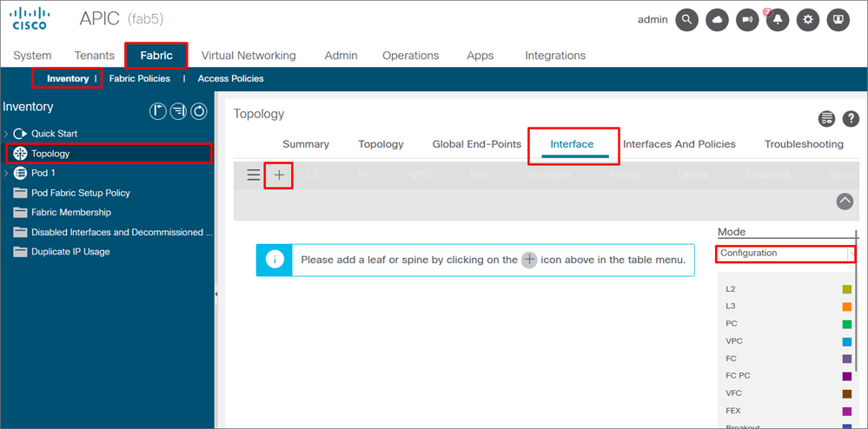
Task: Open the Virtual Networking menu
Action: point(248,56)
